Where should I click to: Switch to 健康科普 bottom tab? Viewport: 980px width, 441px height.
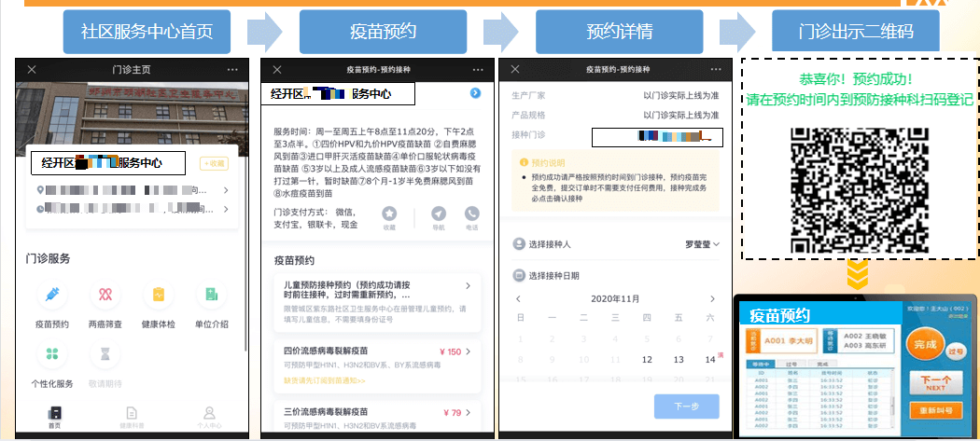133,416
